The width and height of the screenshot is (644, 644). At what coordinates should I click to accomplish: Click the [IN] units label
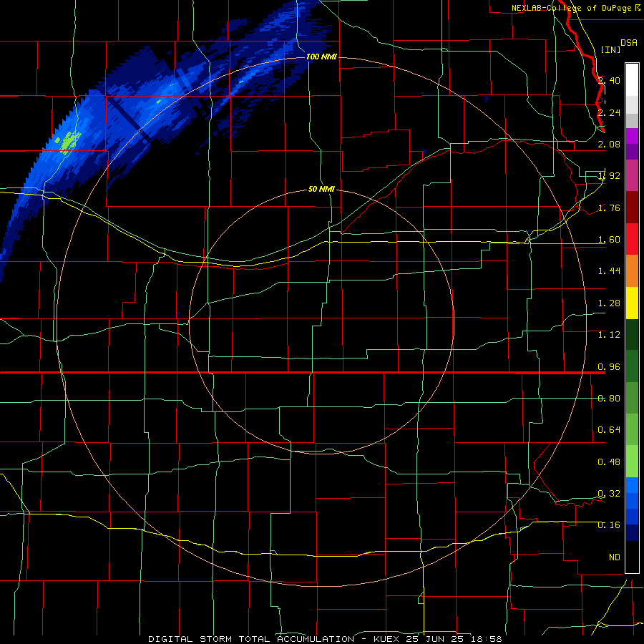[x=610, y=49]
